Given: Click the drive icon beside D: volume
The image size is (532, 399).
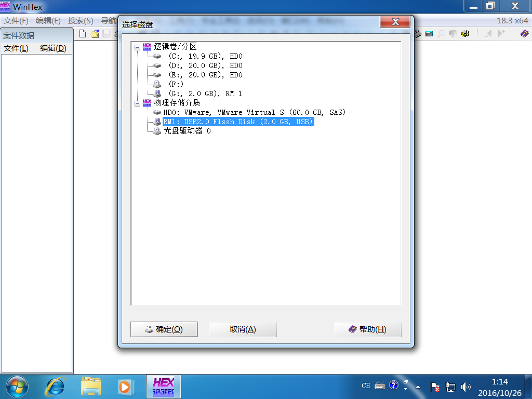Looking at the screenshot, I should (x=157, y=65).
